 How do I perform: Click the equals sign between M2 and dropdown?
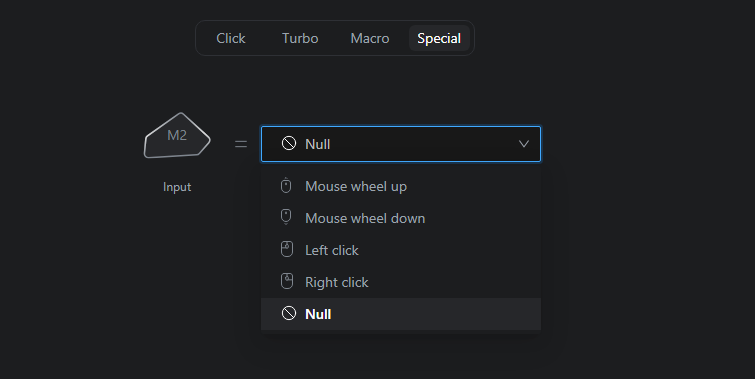pos(241,144)
